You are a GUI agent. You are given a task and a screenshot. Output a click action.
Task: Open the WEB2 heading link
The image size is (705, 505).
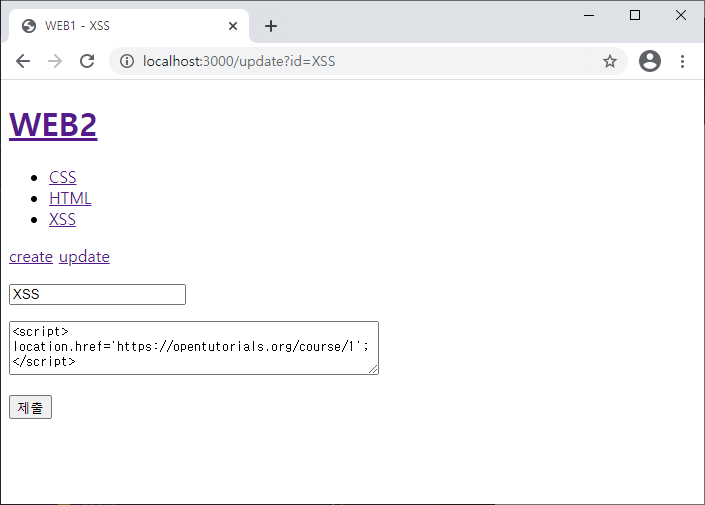pos(53,125)
